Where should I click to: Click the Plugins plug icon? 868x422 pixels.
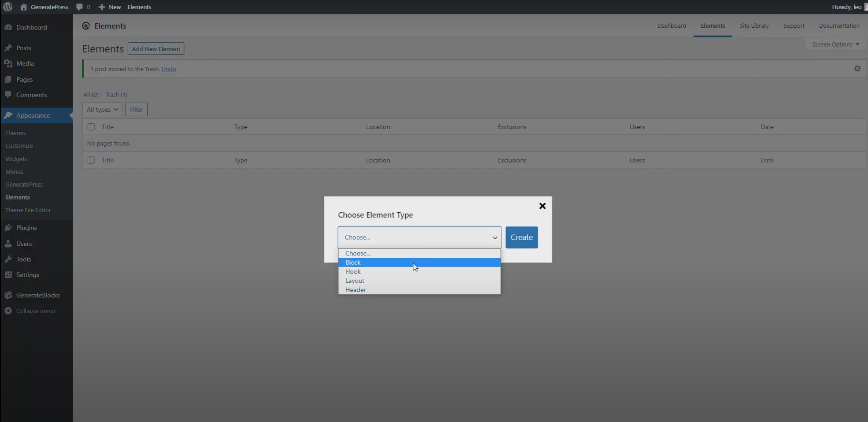click(8, 228)
